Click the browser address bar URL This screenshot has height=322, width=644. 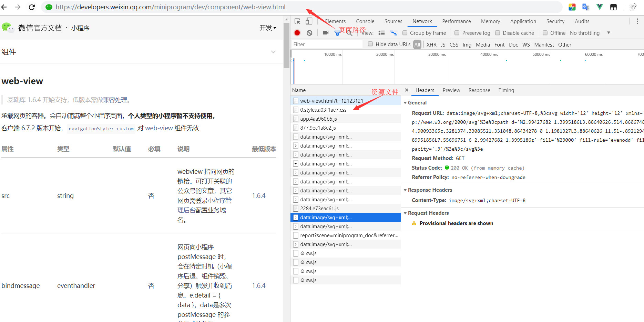(171, 7)
